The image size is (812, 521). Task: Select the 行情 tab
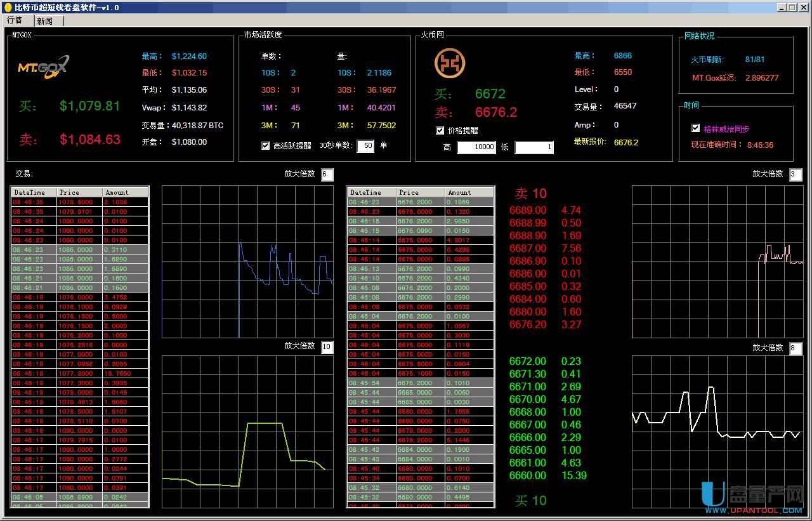click(15, 20)
